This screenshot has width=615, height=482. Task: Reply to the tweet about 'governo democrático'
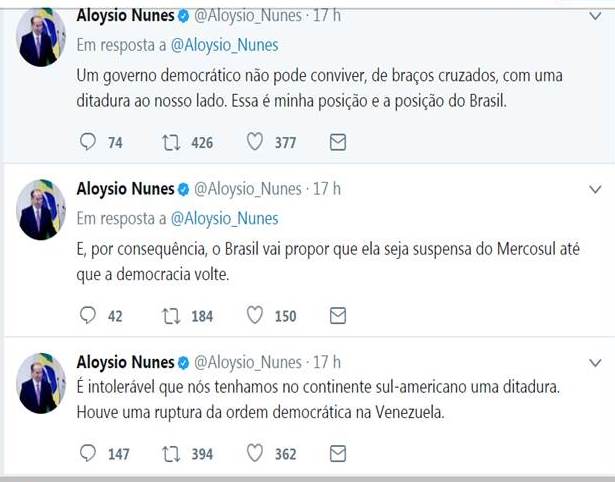click(x=88, y=143)
